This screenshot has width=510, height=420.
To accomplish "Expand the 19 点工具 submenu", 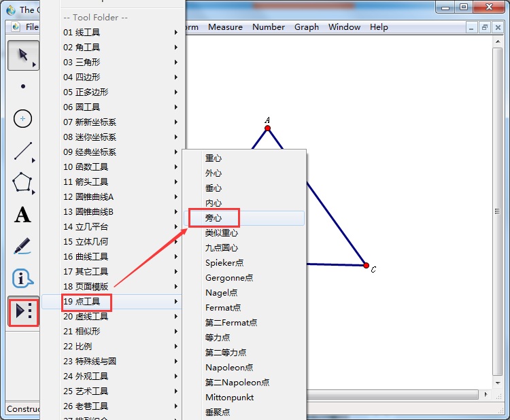I will tap(112, 301).
